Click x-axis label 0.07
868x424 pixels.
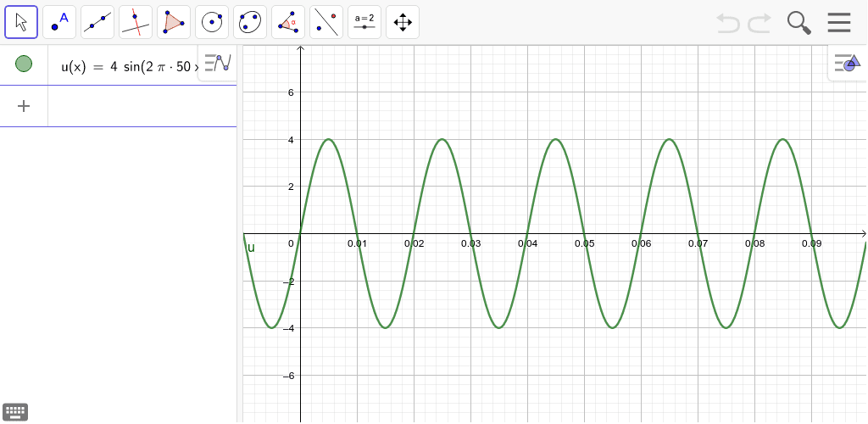[x=697, y=243]
